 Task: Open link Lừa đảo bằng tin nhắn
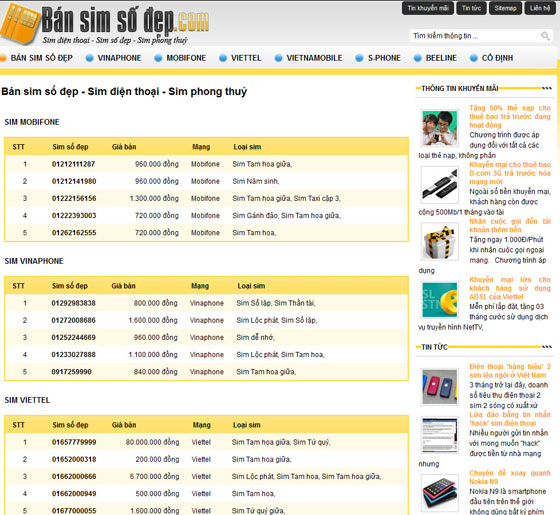(510, 419)
